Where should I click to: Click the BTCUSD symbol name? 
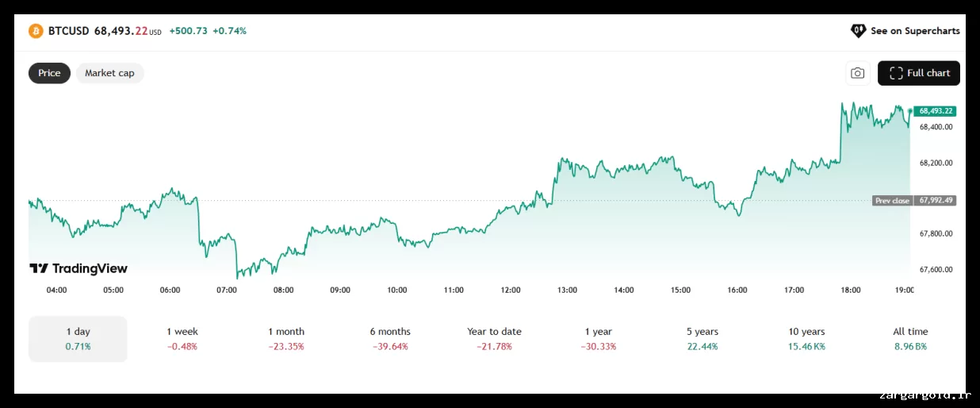pyautogui.click(x=69, y=31)
